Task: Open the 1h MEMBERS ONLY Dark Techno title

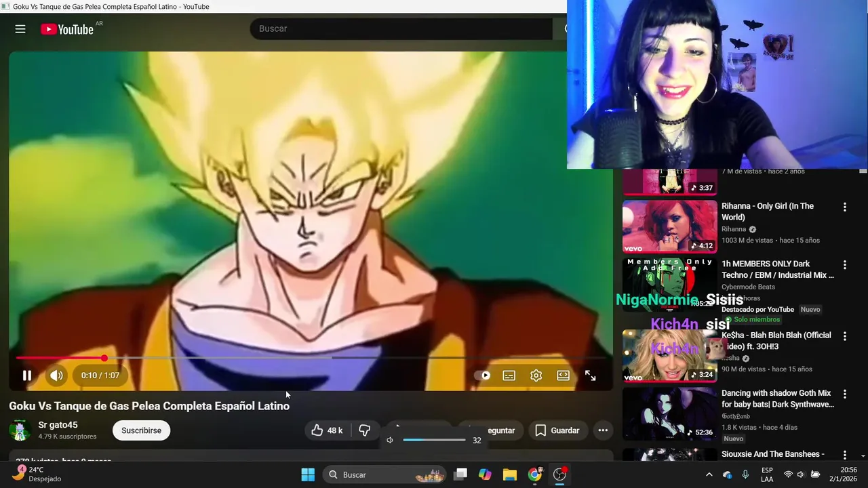Action: click(x=778, y=269)
